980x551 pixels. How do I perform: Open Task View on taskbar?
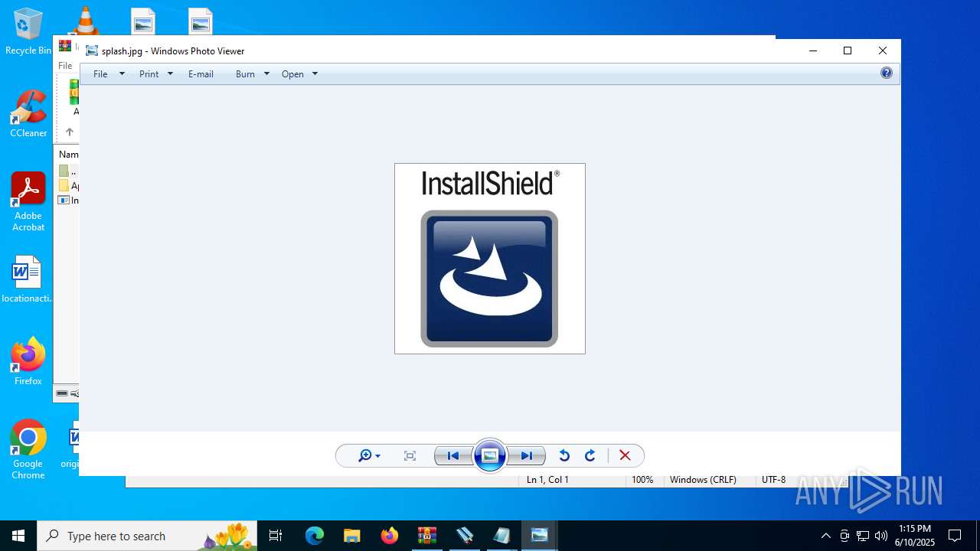pyautogui.click(x=276, y=536)
